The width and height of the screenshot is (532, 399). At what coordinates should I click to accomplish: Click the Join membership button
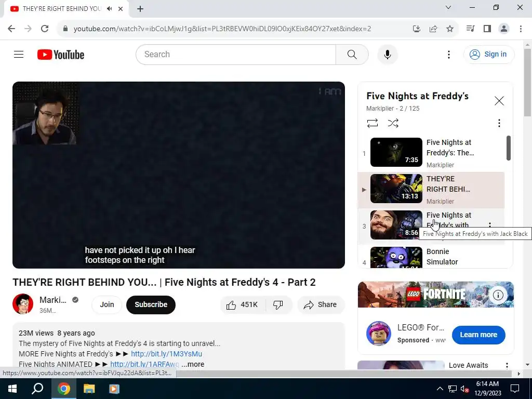point(107,304)
